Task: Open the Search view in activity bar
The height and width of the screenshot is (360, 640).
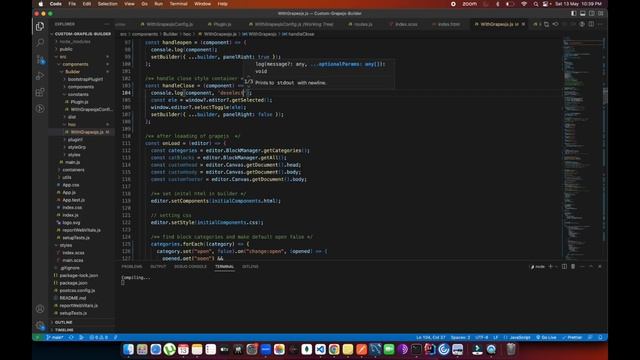Action: tap(40, 42)
